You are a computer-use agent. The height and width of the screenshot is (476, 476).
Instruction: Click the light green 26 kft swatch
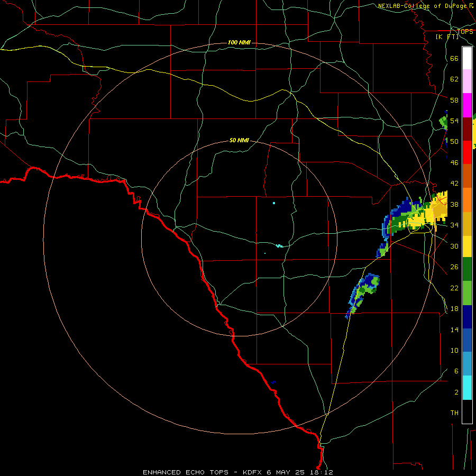pos(467,293)
